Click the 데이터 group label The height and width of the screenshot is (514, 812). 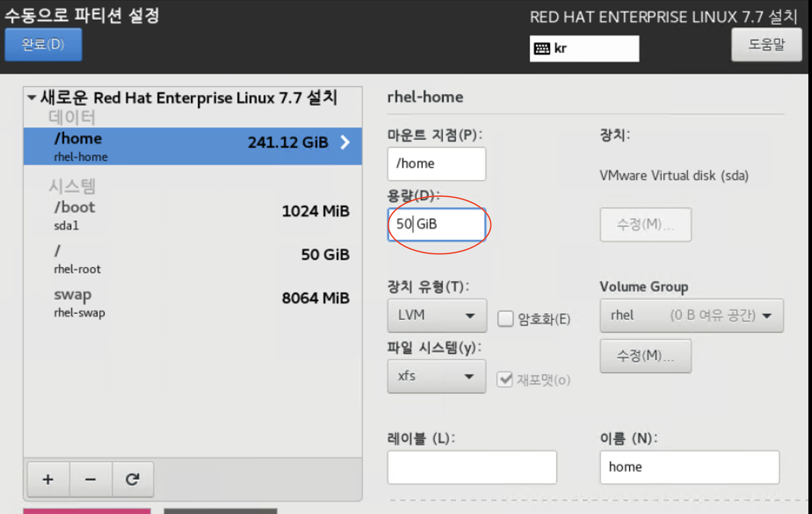72,117
